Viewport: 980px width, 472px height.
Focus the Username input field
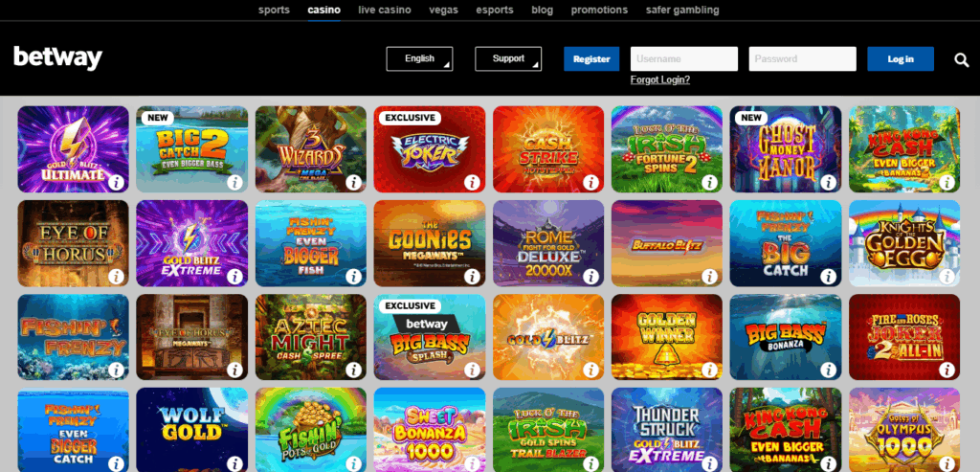click(683, 58)
